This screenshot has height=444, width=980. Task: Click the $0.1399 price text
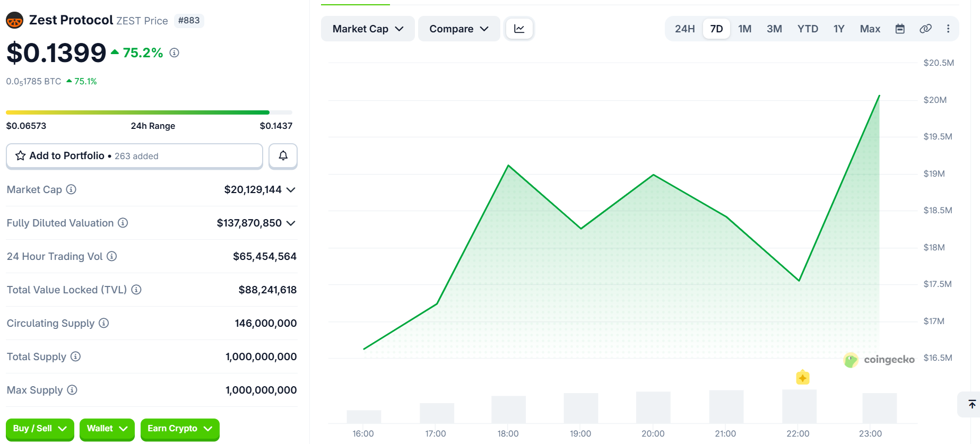pyautogui.click(x=56, y=53)
